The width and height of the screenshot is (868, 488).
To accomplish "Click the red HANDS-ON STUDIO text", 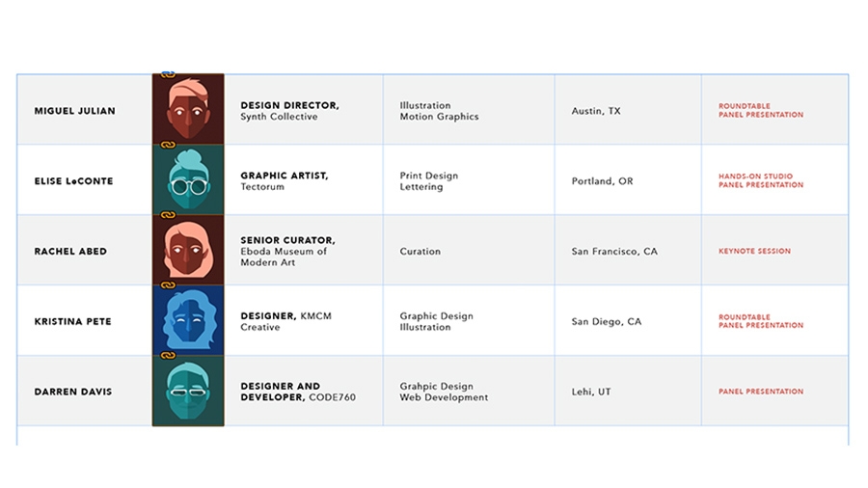I will [755, 176].
